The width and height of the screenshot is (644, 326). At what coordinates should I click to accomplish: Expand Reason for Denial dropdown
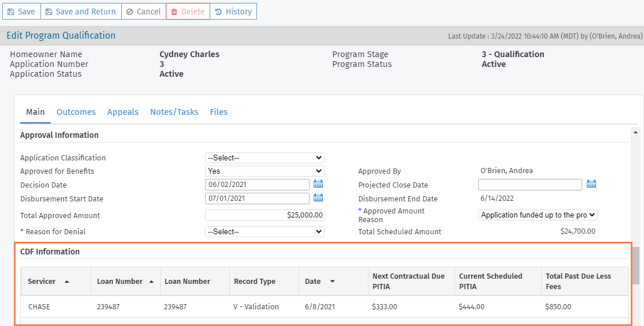pyautogui.click(x=265, y=231)
